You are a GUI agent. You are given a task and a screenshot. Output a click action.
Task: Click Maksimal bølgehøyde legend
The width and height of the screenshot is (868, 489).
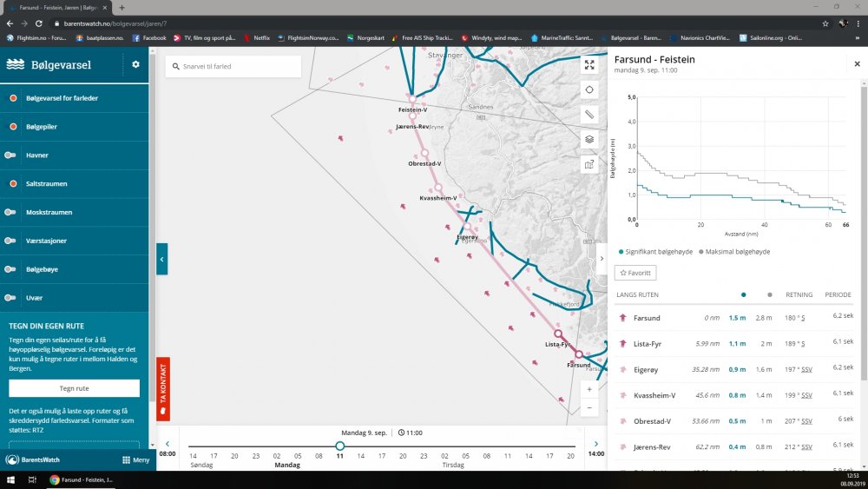pos(734,251)
